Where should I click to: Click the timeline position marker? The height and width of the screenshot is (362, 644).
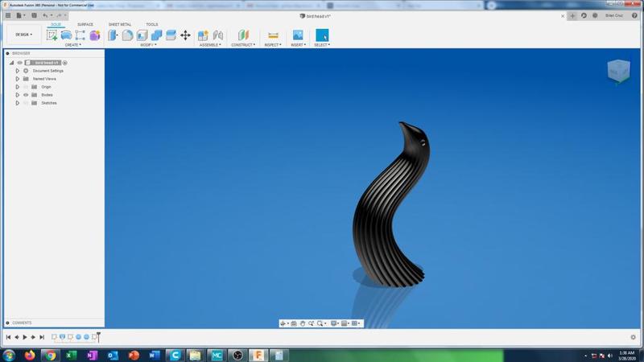98,336
